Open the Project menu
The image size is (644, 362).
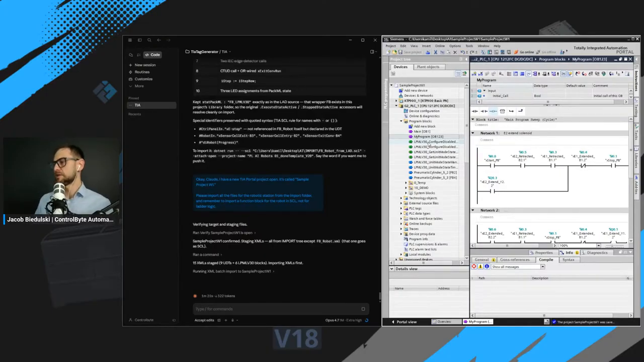pos(390,46)
